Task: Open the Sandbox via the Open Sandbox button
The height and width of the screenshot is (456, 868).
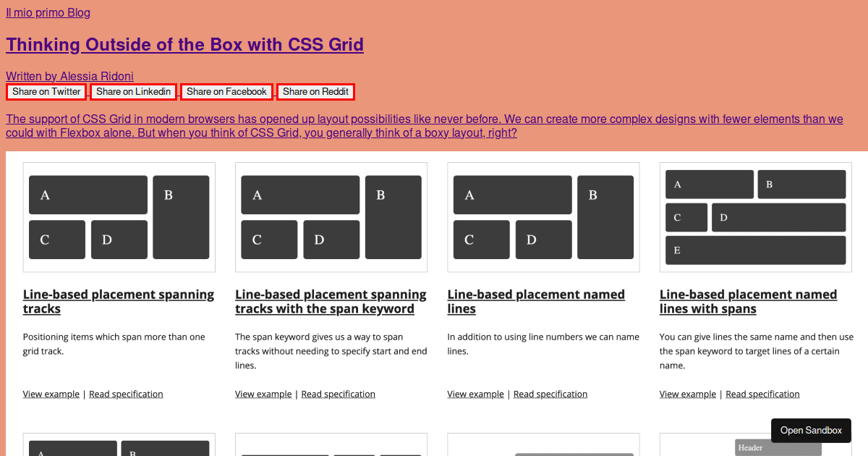Action: point(811,430)
